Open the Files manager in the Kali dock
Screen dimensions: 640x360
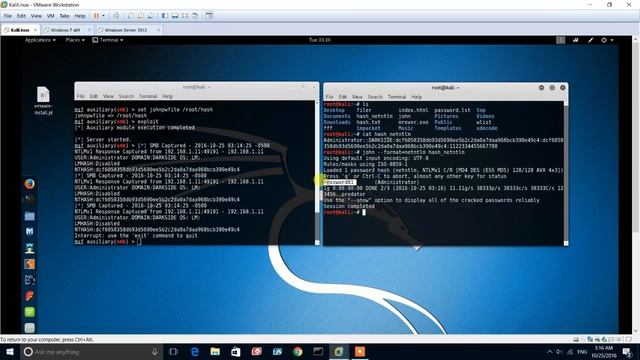[x=29, y=216]
